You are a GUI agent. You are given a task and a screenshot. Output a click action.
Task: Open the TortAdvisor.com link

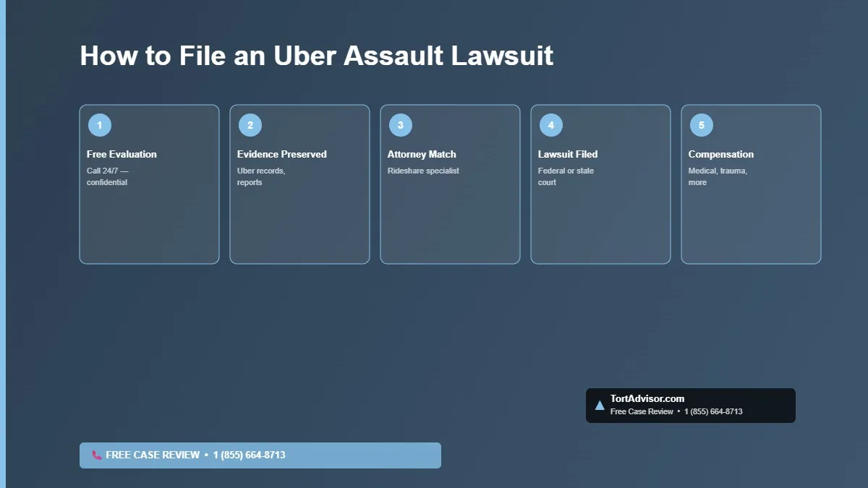coord(647,398)
